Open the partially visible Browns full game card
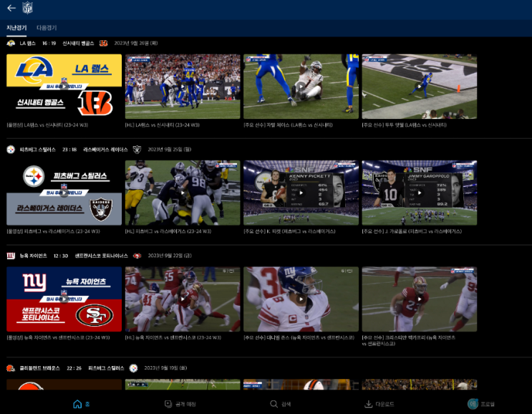The width and height of the screenshot is (532, 414). [64, 385]
